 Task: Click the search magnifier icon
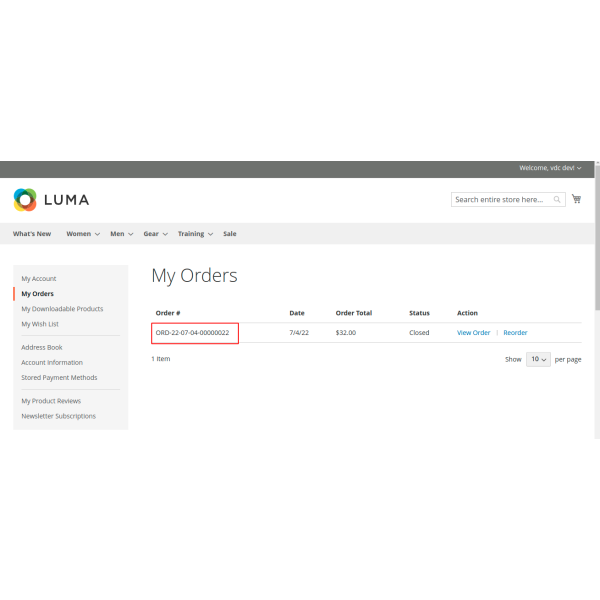click(558, 200)
